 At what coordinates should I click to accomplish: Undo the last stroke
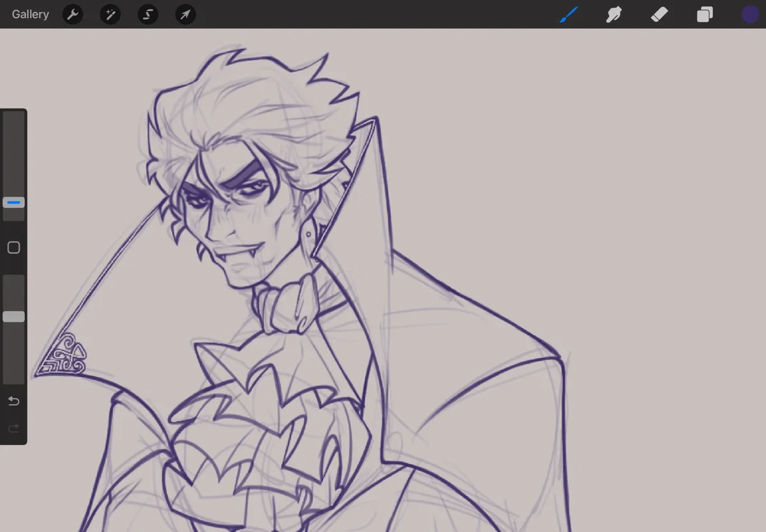[13, 401]
